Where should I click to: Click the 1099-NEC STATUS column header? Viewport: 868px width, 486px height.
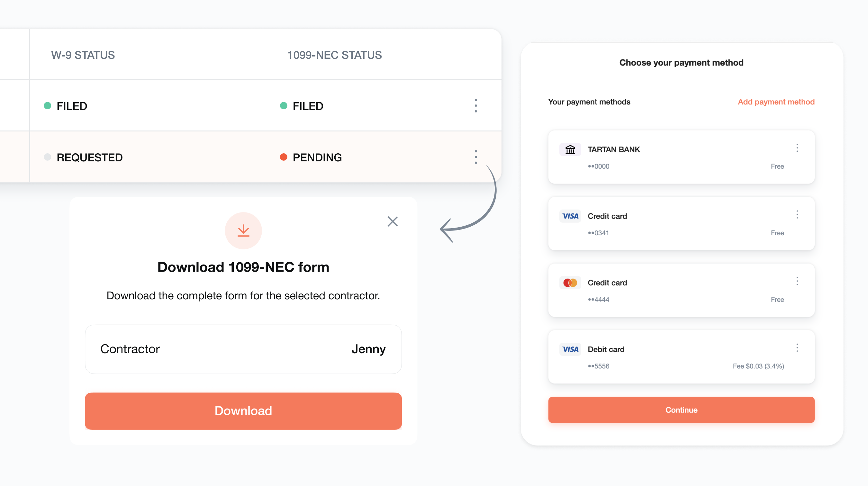[334, 55]
